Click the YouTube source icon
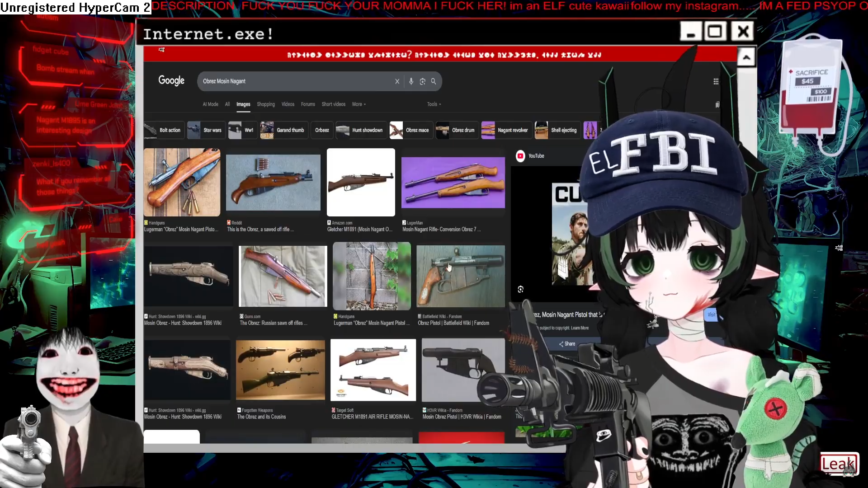 [x=521, y=156]
